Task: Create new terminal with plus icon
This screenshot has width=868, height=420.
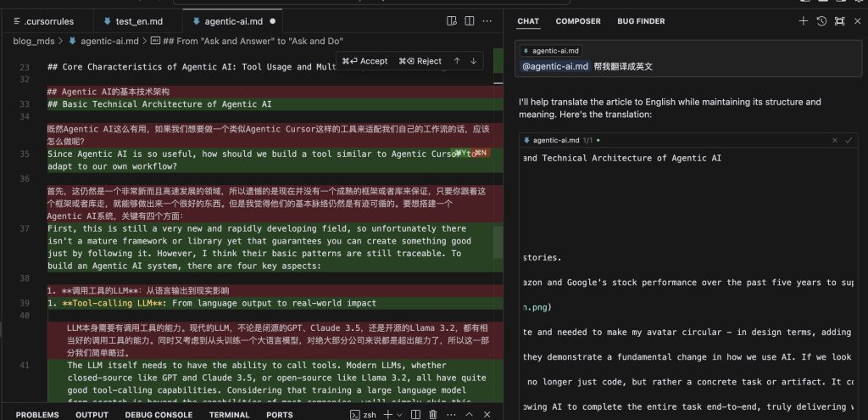Action: tap(387, 414)
